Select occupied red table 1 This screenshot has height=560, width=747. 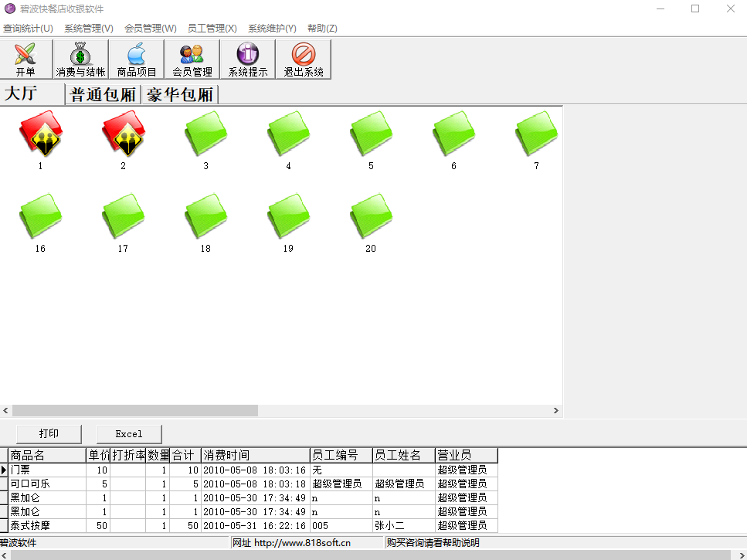point(40,134)
